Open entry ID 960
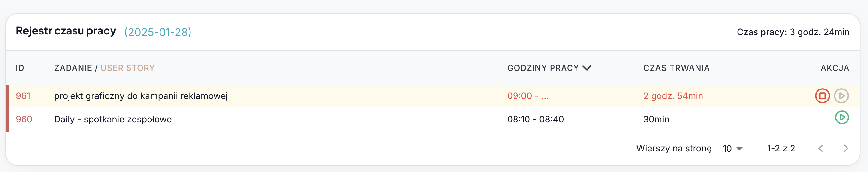 coord(24,120)
